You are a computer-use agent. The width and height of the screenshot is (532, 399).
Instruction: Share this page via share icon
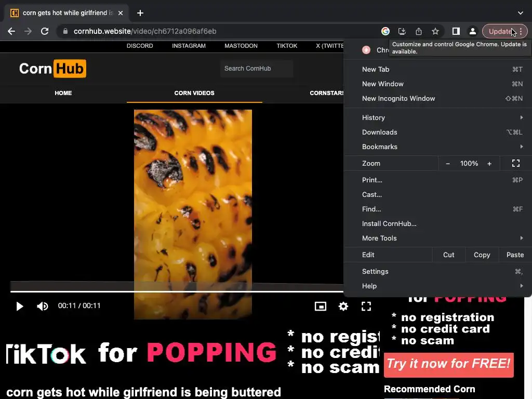[419, 31]
